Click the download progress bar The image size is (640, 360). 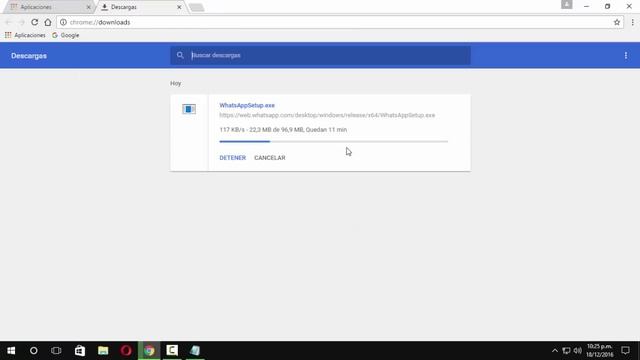pos(333,141)
